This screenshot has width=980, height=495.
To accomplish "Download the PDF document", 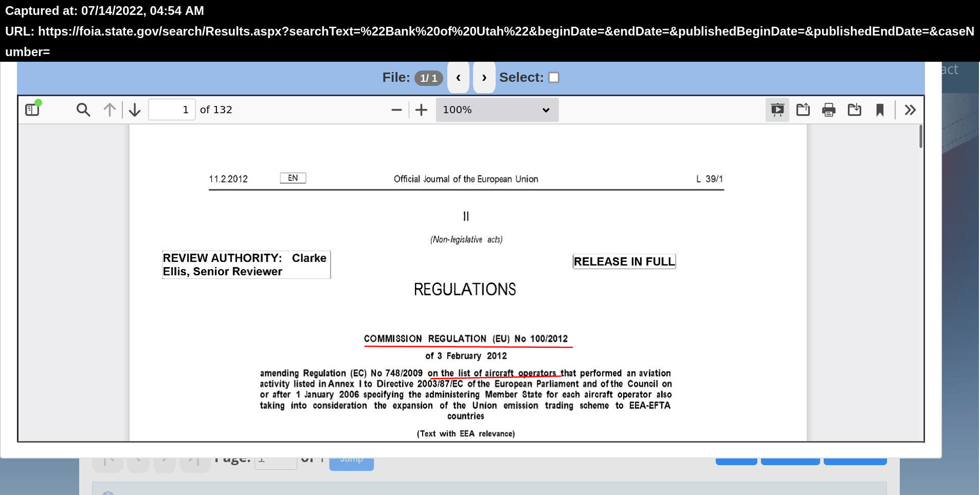I will tap(855, 110).
